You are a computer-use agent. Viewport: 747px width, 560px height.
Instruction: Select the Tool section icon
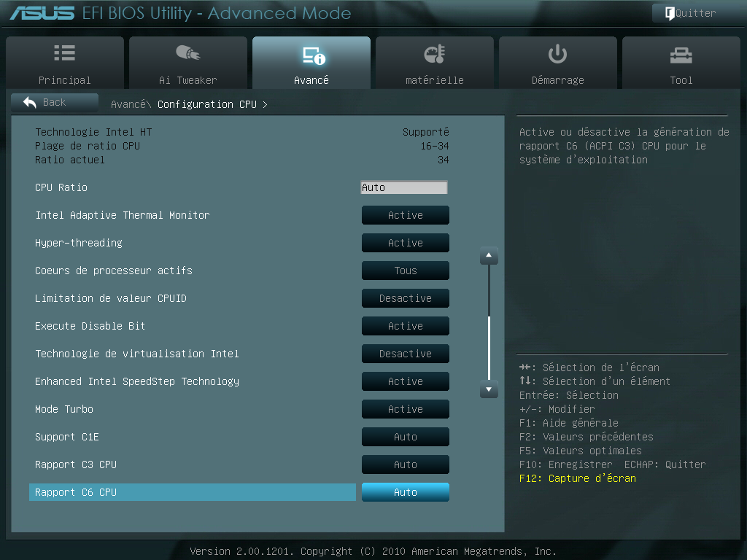point(681,52)
